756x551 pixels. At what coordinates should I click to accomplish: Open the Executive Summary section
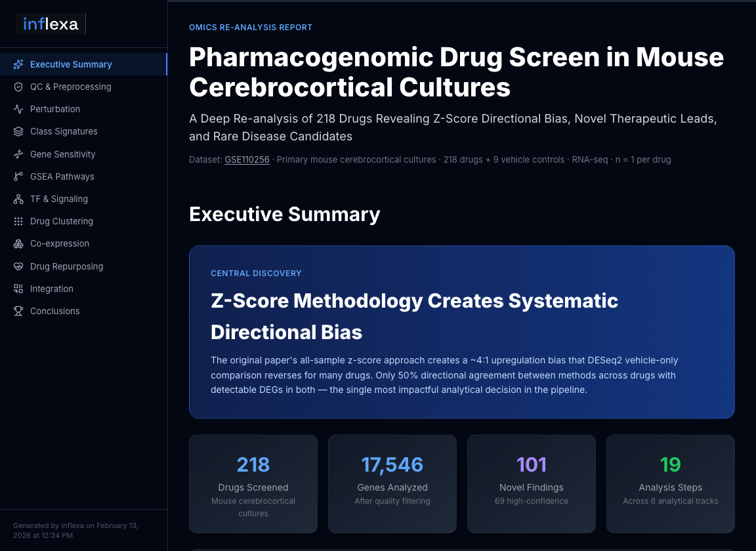click(x=83, y=64)
